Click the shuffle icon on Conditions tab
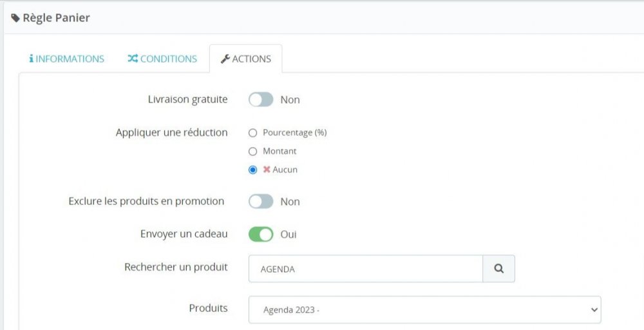This screenshot has width=644, height=330. 133,59
